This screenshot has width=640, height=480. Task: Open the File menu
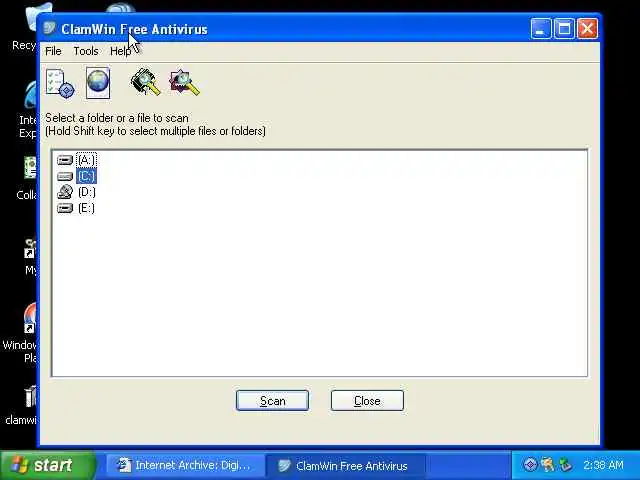[53, 51]
